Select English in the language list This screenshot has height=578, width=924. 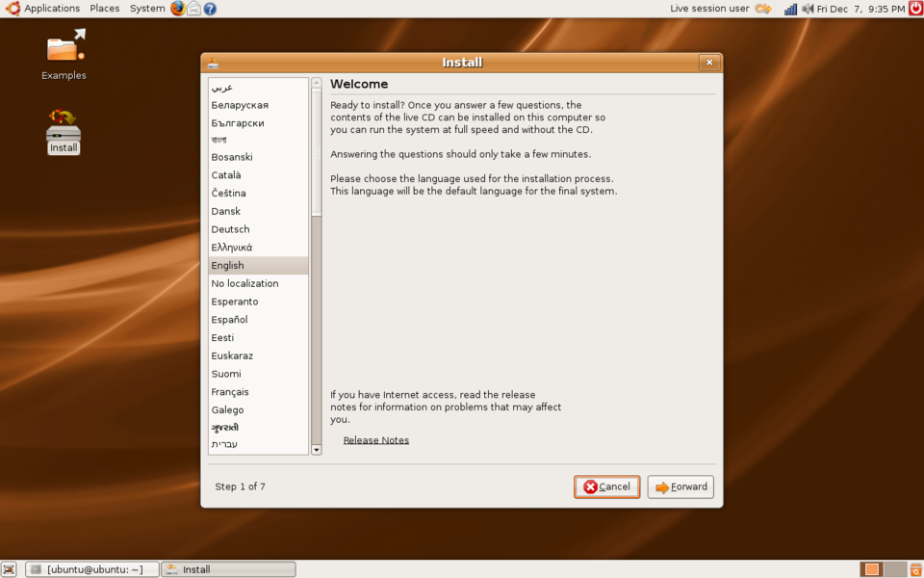coord(258,266)
